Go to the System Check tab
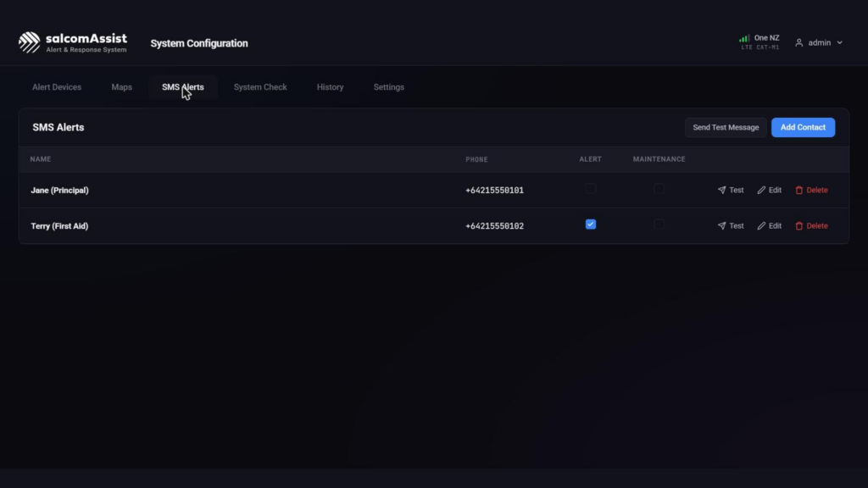This screenshot has width=868, height=488. [x=260, y=87]
